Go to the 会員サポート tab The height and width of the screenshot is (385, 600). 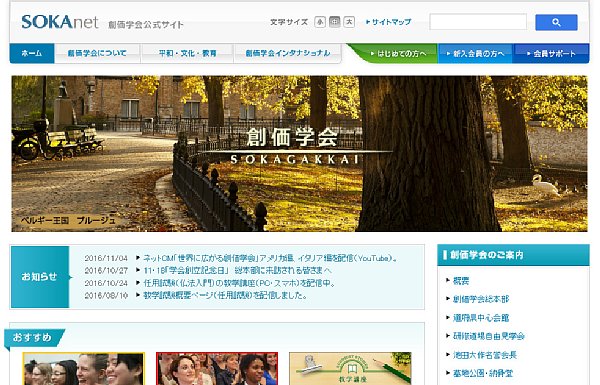[551, 54]
